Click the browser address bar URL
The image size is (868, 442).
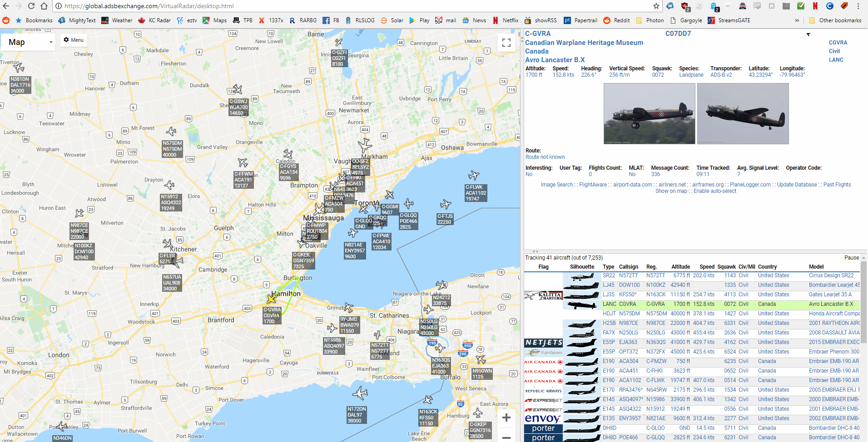coord(149,6)
